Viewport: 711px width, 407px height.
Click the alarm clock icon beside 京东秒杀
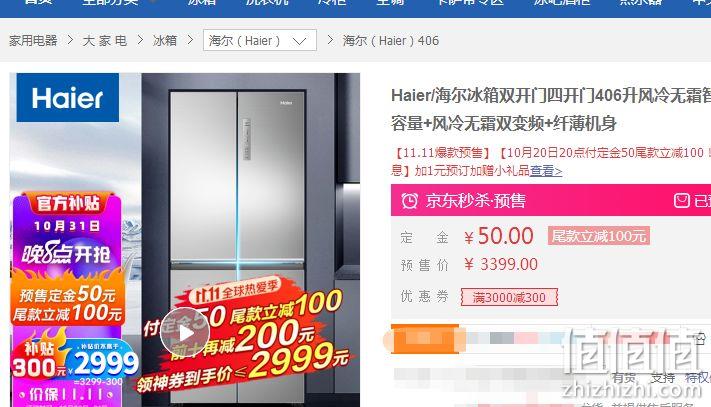pyautogui.click(x=409, y=200)
